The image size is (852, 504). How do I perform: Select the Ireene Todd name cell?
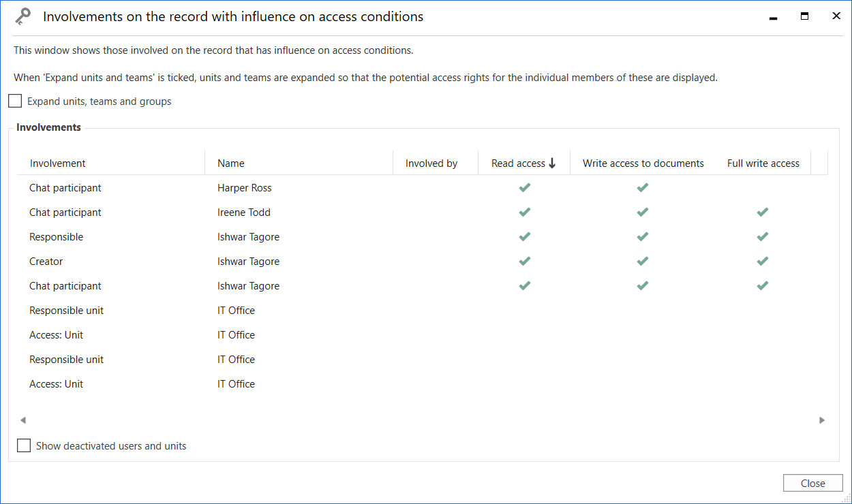[x=244, y=212]
